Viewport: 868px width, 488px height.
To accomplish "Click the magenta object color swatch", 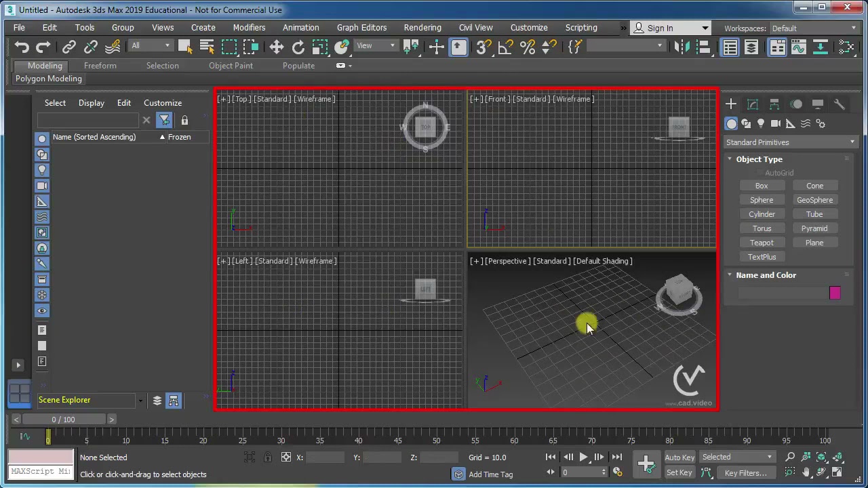I will 835,293.
